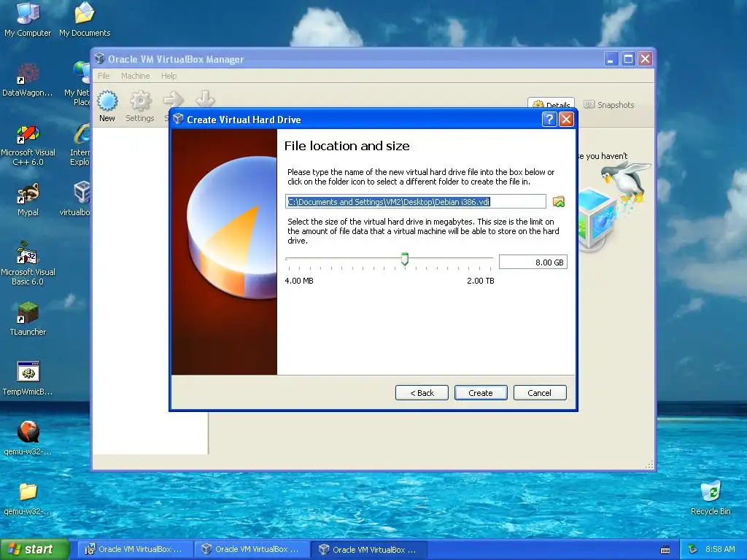747x560 pixels.
Task: Select the DataWagon desktop shortcut
Action: click(28, 79)
